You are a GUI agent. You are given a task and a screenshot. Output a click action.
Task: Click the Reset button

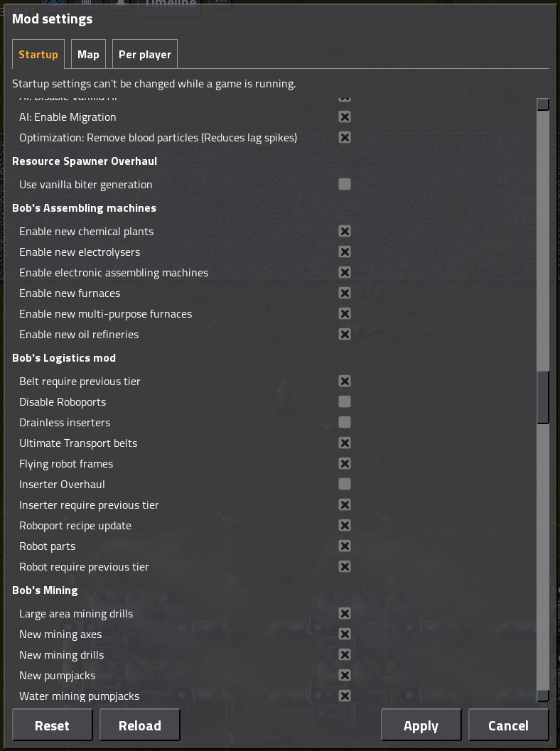click(x=52, y=725)
